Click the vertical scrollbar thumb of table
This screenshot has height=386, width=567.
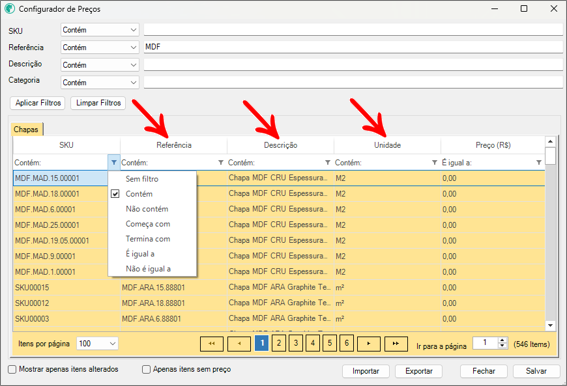coord(550,156)
